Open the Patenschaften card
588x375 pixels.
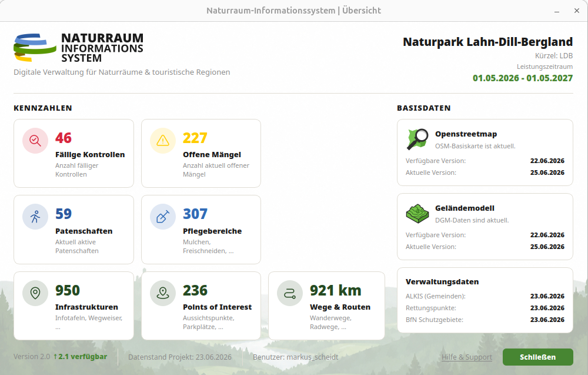click(73, 230)
